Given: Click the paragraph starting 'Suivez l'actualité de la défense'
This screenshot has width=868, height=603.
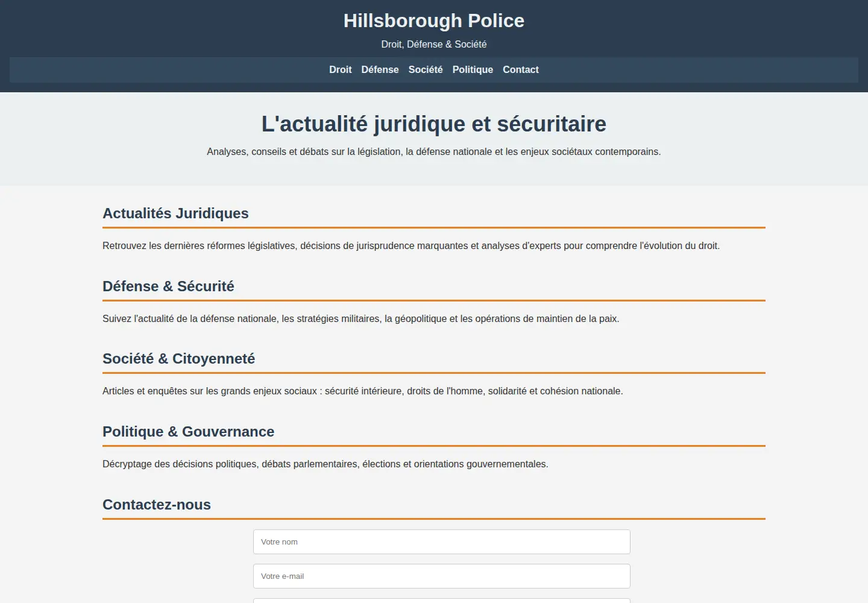Looking at the screenshot, I should click(361, 319).
